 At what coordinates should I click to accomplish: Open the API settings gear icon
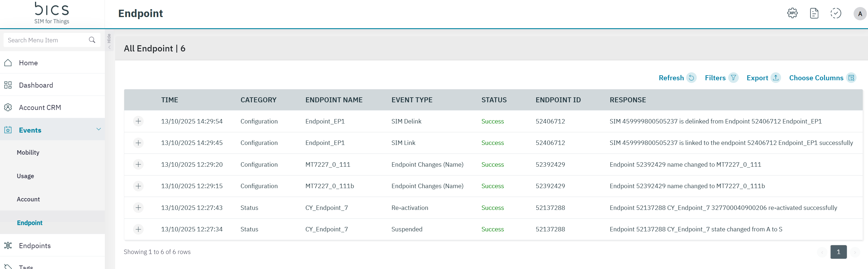tap(792, 13)
